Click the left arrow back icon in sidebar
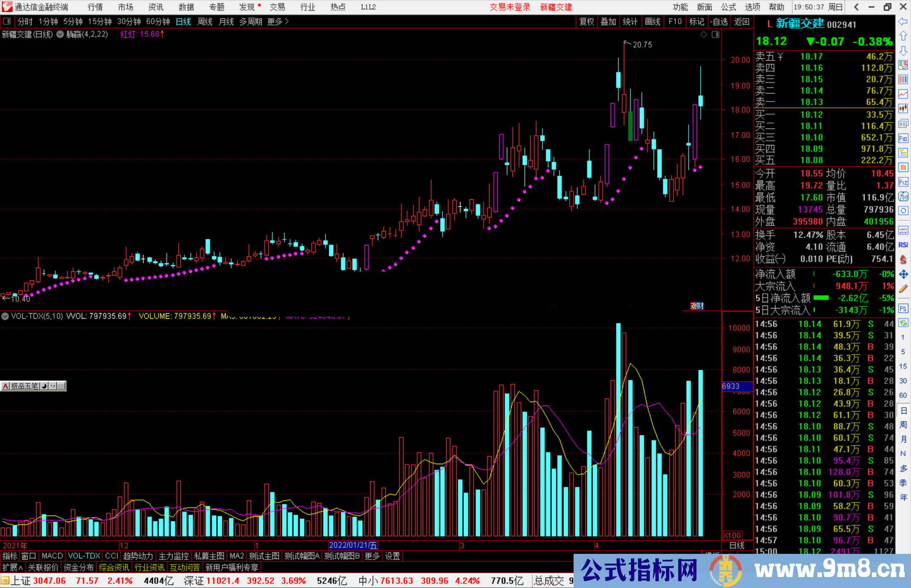Screen dimensions: 911x588 click(x=903, y=21)
